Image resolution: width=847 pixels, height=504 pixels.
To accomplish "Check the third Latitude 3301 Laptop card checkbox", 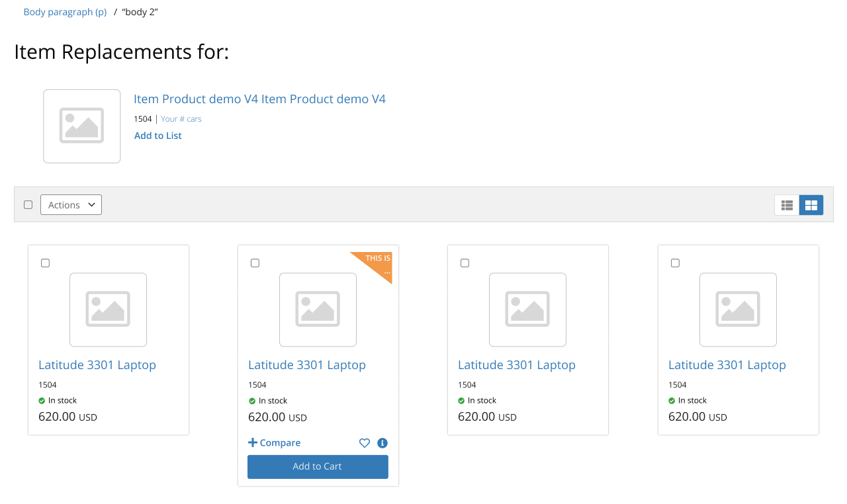I will 465,263.
